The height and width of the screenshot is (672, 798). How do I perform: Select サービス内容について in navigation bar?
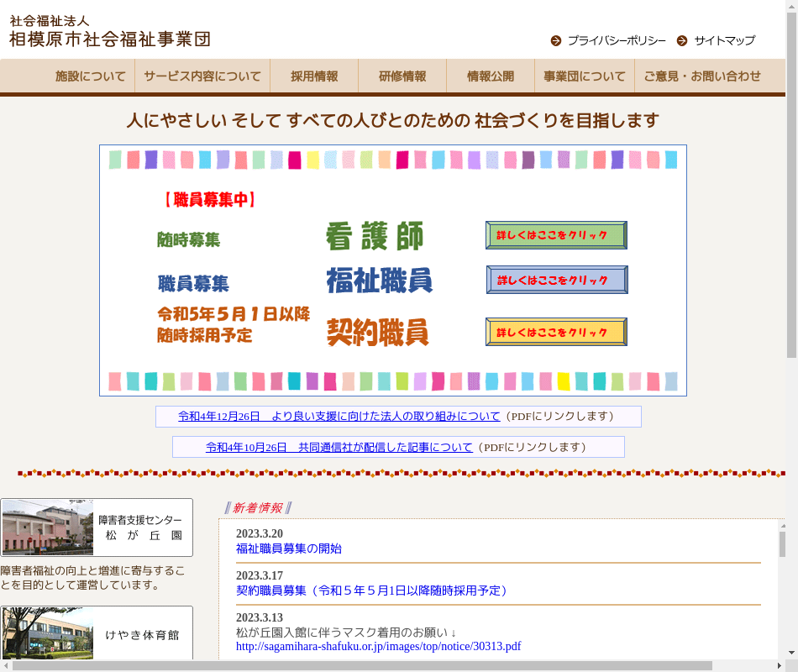click(x=202, y=76)
